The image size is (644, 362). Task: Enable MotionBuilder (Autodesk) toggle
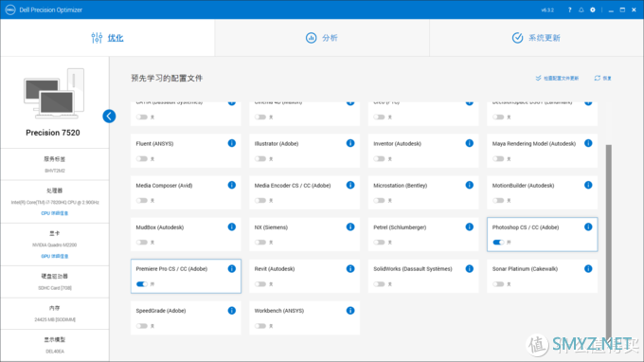(498, 201)
